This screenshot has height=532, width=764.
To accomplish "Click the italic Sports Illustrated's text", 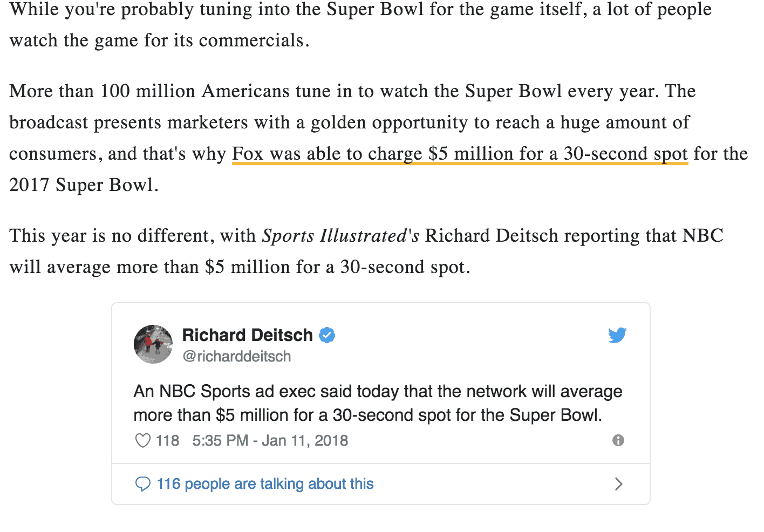I will 340,236.
